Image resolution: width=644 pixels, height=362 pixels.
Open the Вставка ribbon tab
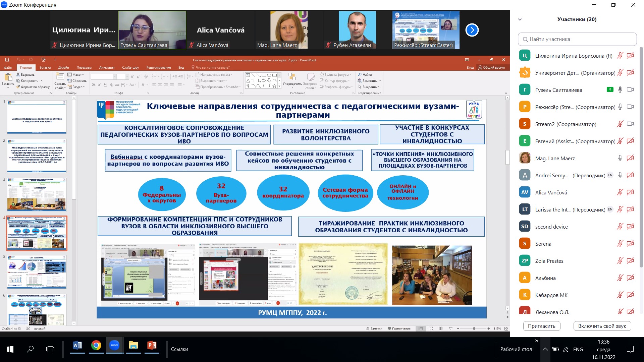point(45,68)
